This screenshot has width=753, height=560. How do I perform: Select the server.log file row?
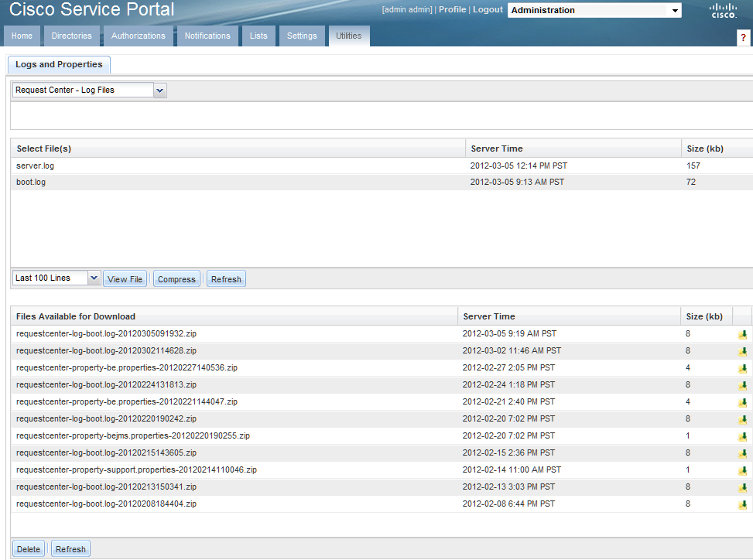382,166
